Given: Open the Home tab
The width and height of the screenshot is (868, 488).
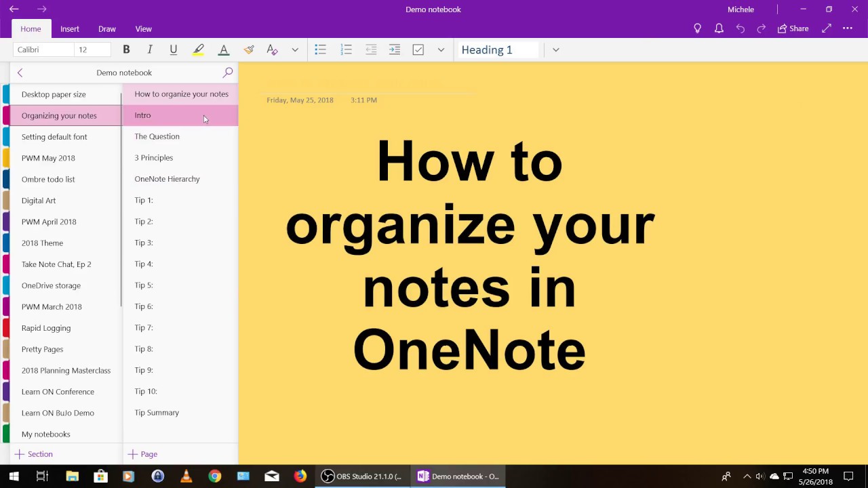Looking at the screenshot, I should click(31, 29).
